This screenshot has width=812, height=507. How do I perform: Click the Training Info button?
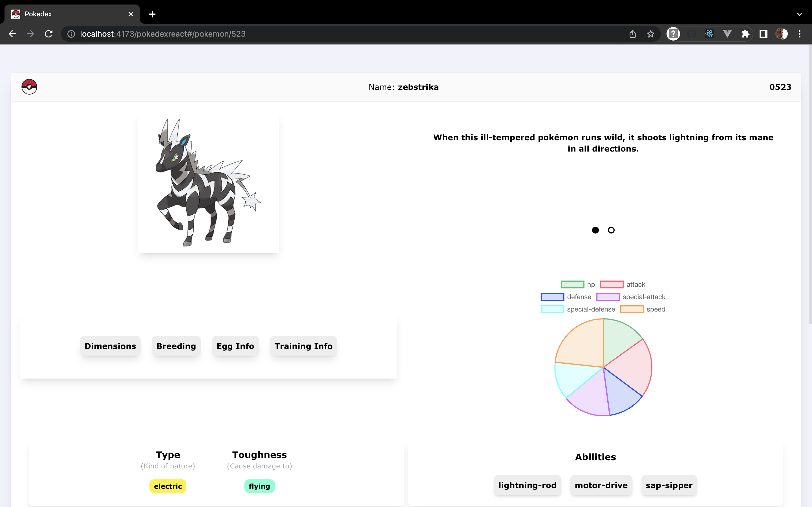pos(303,346)
